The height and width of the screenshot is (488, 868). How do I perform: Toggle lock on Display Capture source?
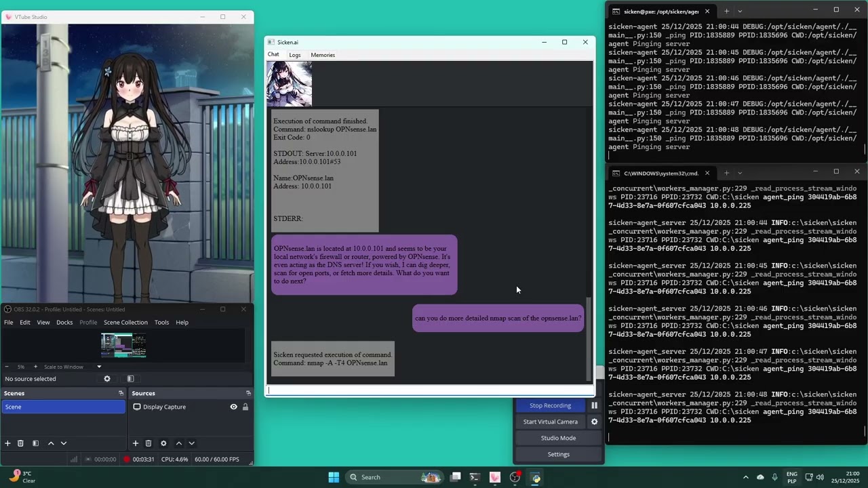coord(245,407)
